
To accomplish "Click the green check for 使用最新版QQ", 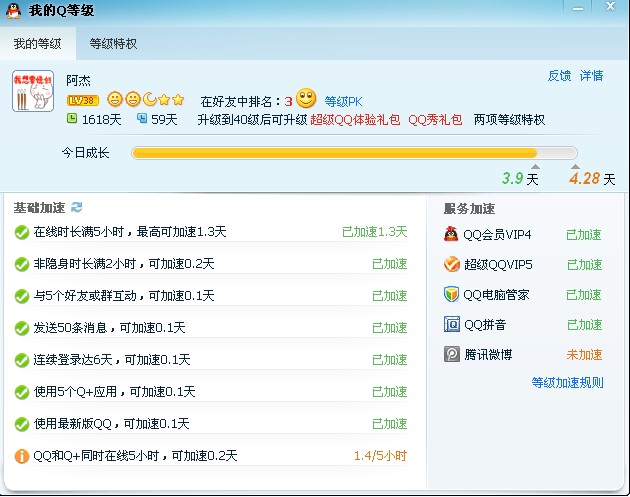I will (x=22, y=424).
